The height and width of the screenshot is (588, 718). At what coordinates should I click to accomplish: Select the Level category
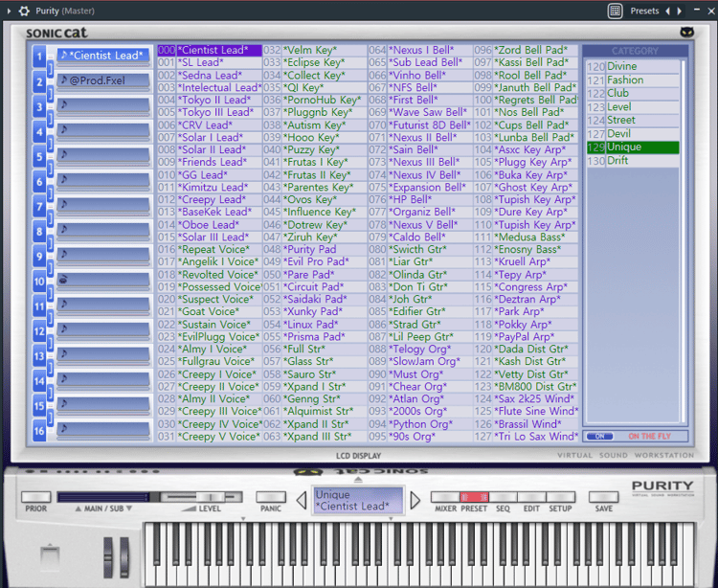633,106
